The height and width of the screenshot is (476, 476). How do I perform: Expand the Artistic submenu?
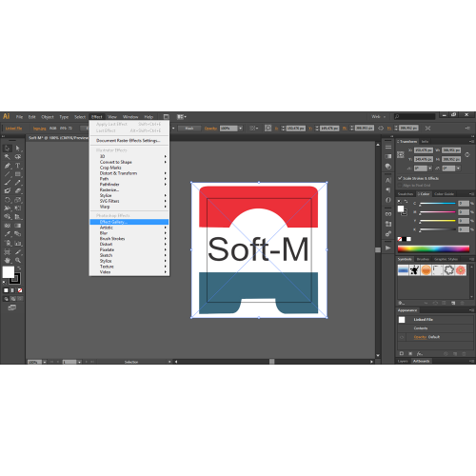point(129,228)
